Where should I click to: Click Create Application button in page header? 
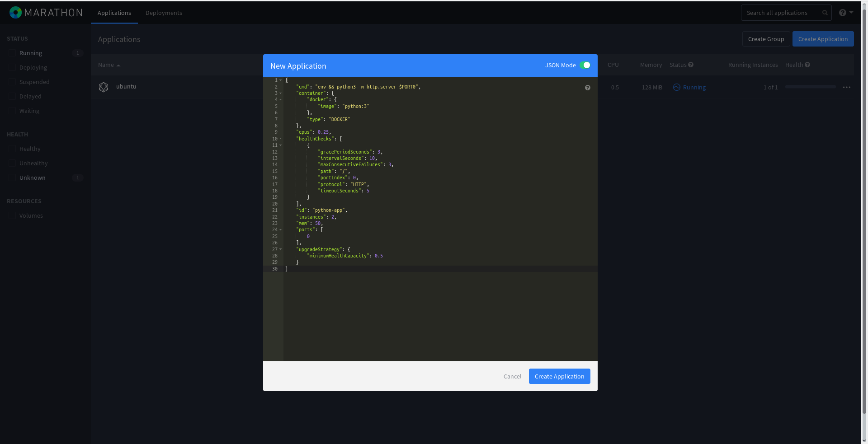point(823,39)
